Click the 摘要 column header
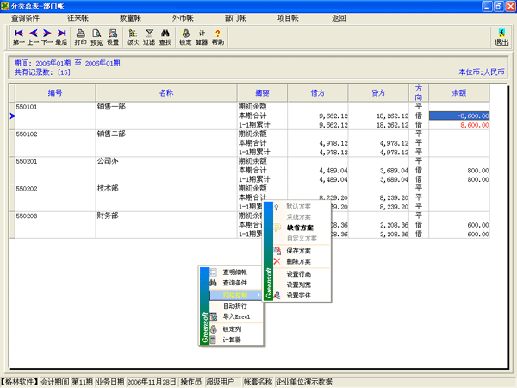The width and height of the screenshot is (517, 388). coord(262,93)
